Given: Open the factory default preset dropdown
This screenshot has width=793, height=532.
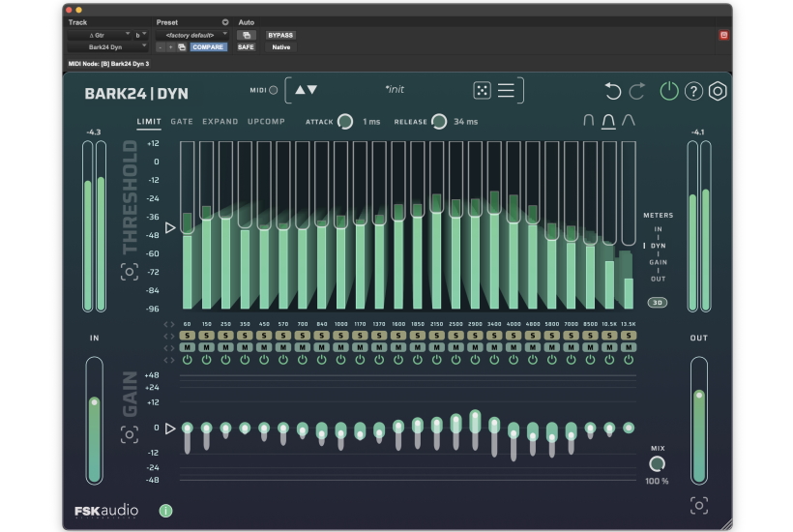Looking at the screenshot, I should point(191,35).
